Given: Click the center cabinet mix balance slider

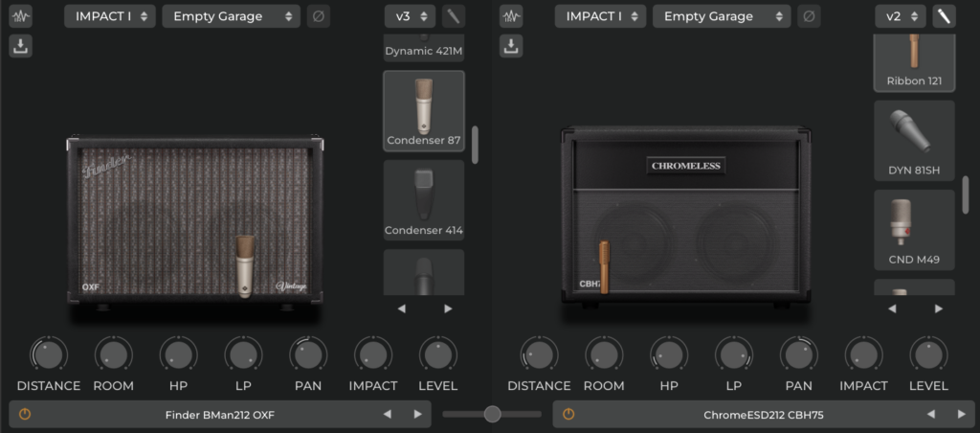Looking at the screenshot, I should 492,414.
